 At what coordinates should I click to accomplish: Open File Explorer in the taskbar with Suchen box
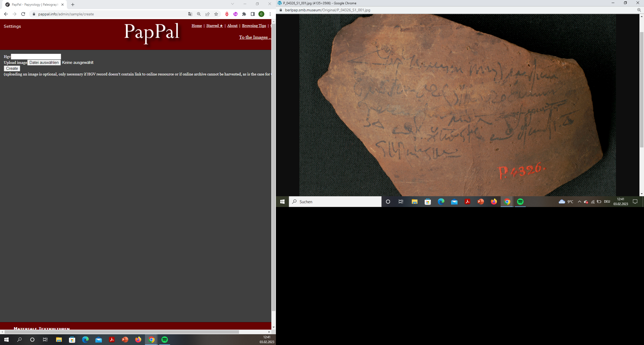point(414,202)
